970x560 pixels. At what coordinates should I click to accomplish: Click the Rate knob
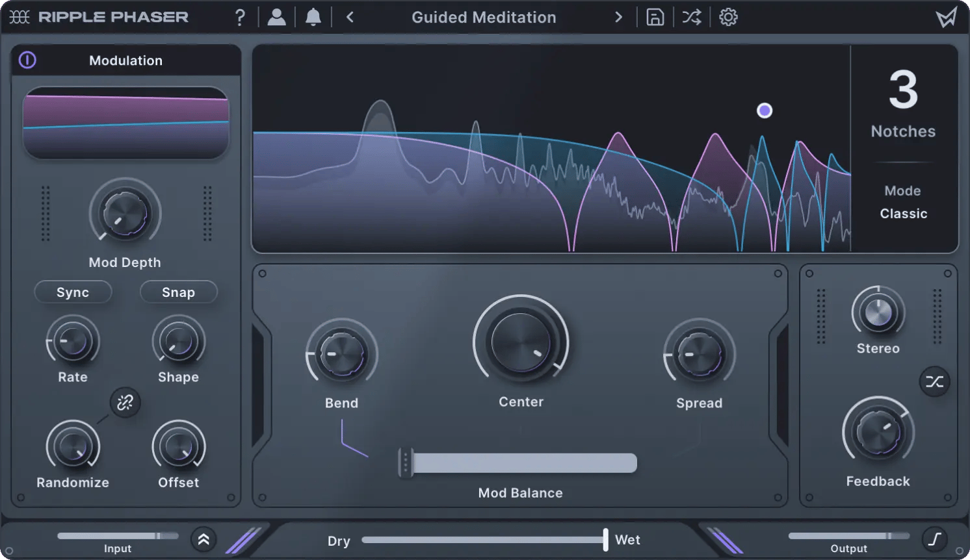click(x=73, y=341)
